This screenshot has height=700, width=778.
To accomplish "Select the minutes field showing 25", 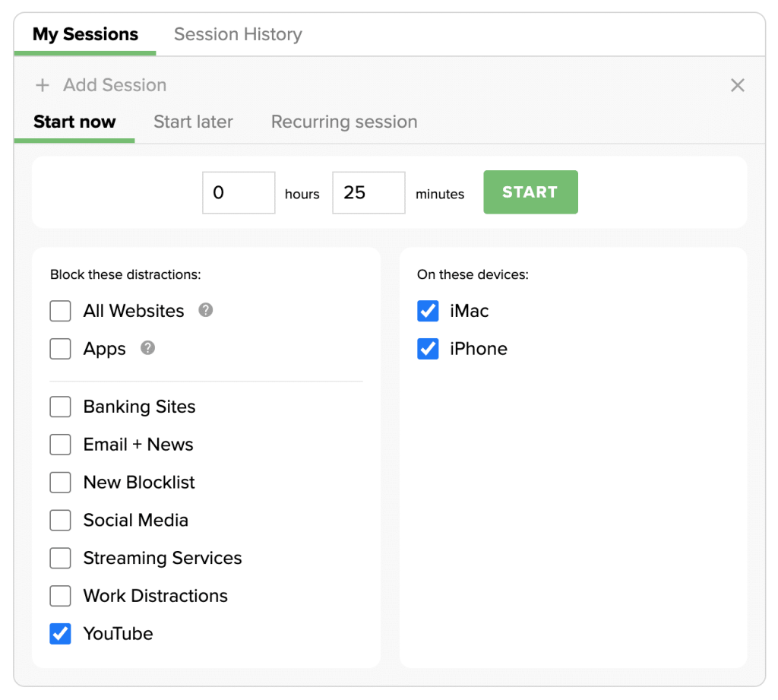I will coord(368,192).
